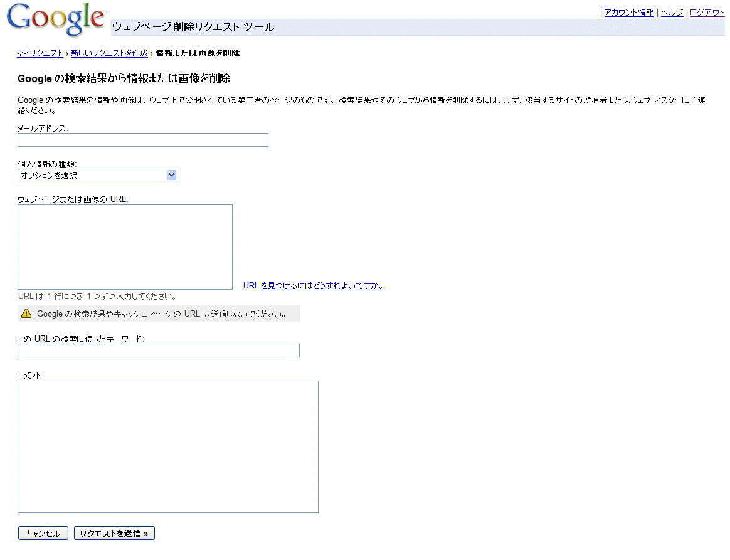Image resolution: width=730 pixels, height=560 pixels.
Task: Click the page heading Google の検索結果から情報または画像を削除
Action: (x=124, y=78)
